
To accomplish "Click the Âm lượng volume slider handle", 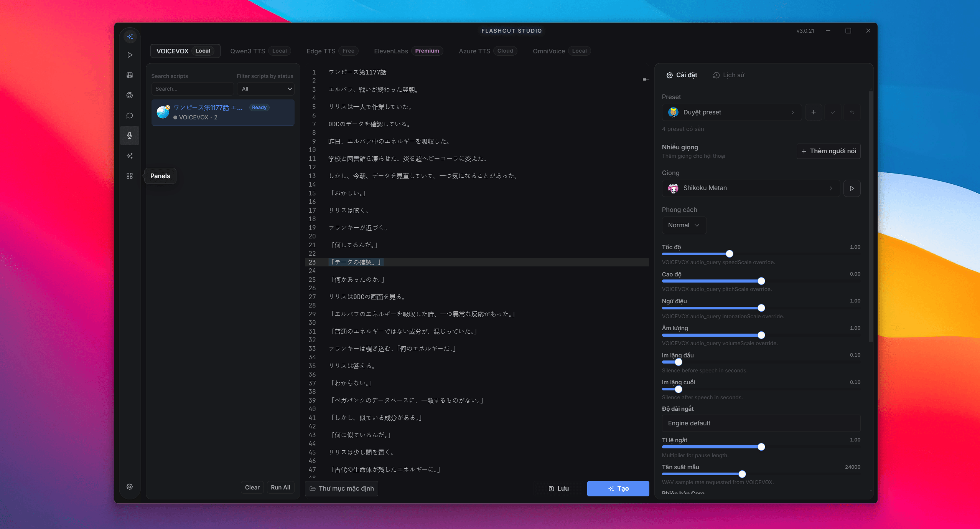I will click(x=761, y=335).
